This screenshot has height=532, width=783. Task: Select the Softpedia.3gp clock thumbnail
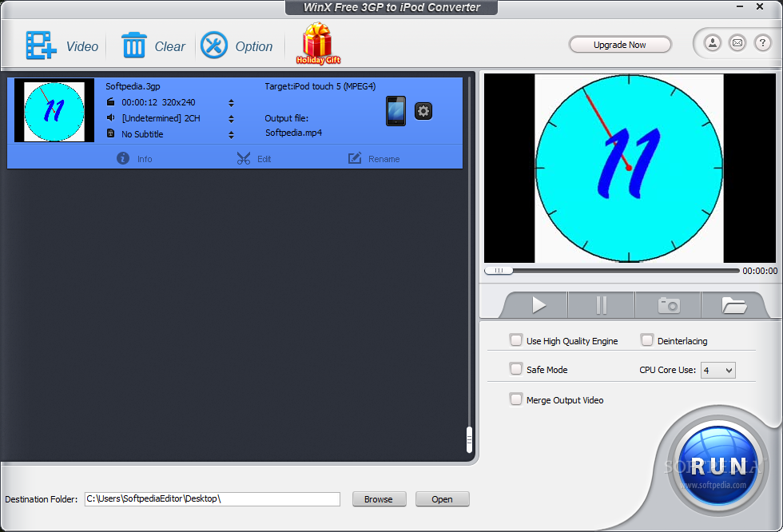point(54,110)
